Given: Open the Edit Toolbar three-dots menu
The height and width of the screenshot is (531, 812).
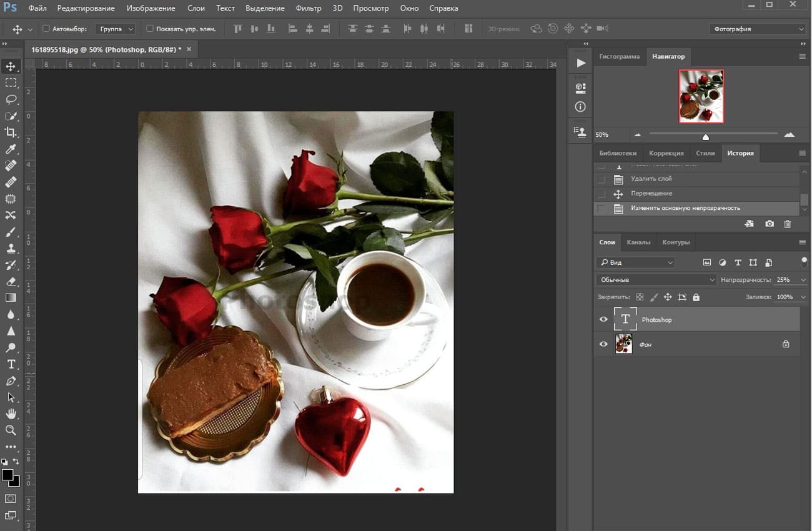Looking at the screenshot, I should [x=11, y=447].
